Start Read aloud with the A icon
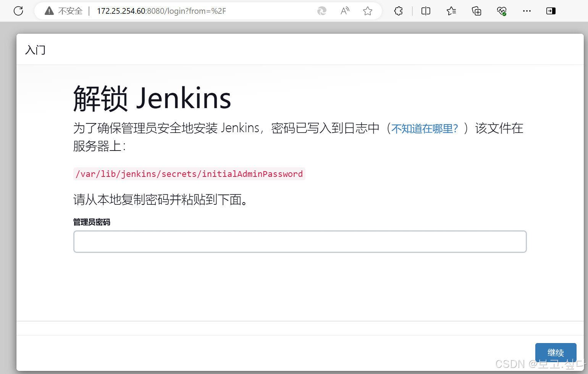The width and height of the screenshot is (588, 374). (x=345, y=11)
